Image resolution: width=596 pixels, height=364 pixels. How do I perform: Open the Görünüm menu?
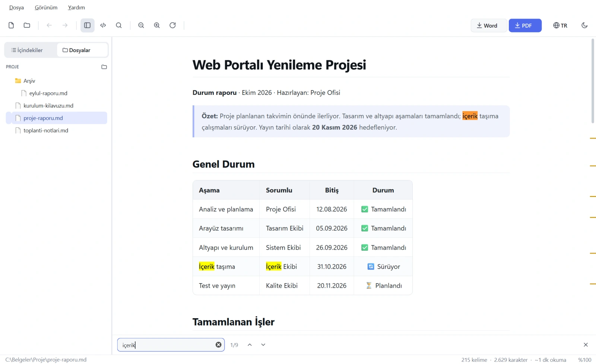click(46, 7)
